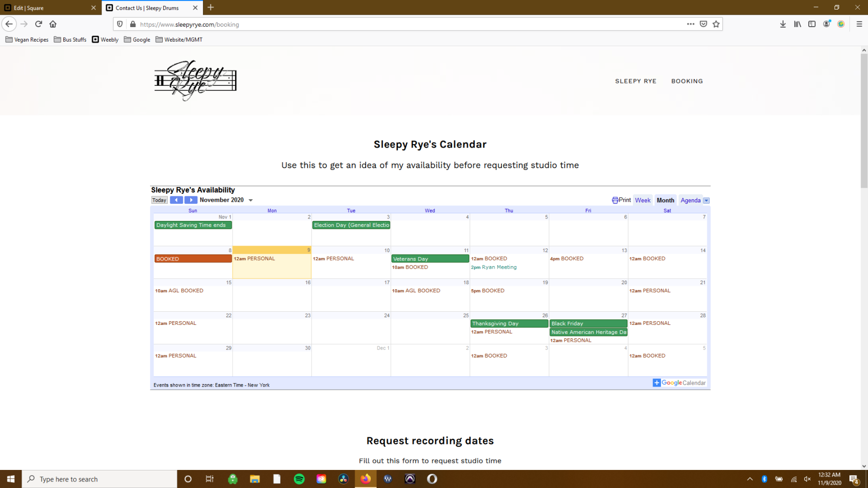Open Veterans Day event
Screen dimensions: 868x488
click(430, 259)
